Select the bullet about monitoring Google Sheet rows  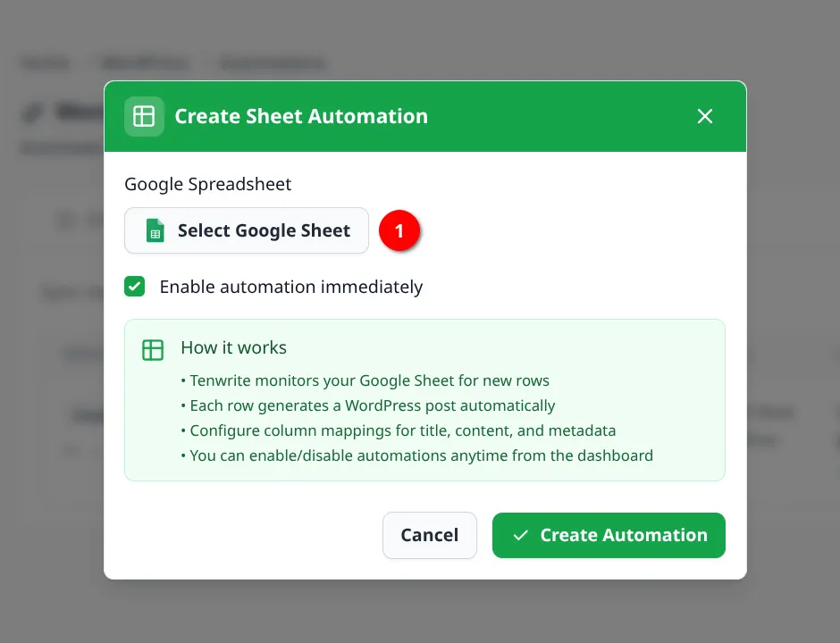pyautogui.click(x=367, y=380)
